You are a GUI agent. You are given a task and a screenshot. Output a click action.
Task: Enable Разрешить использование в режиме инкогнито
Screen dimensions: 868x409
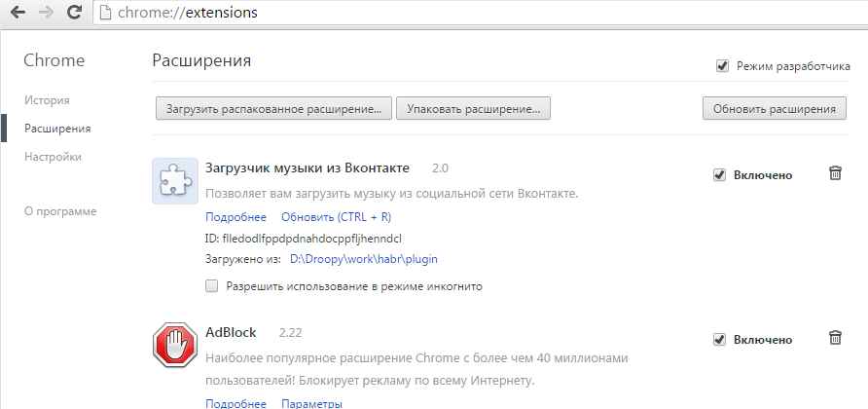(x=211, y=286)
